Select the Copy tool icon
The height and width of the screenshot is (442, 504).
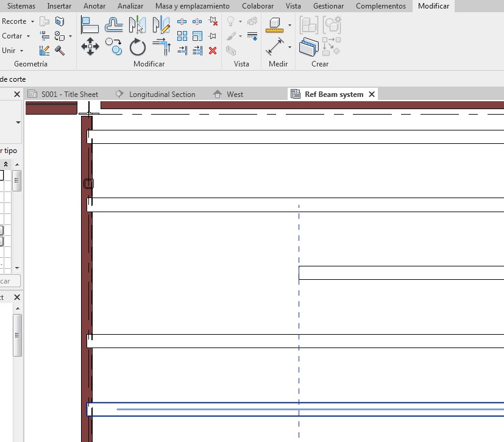click(x=113, y=46)
